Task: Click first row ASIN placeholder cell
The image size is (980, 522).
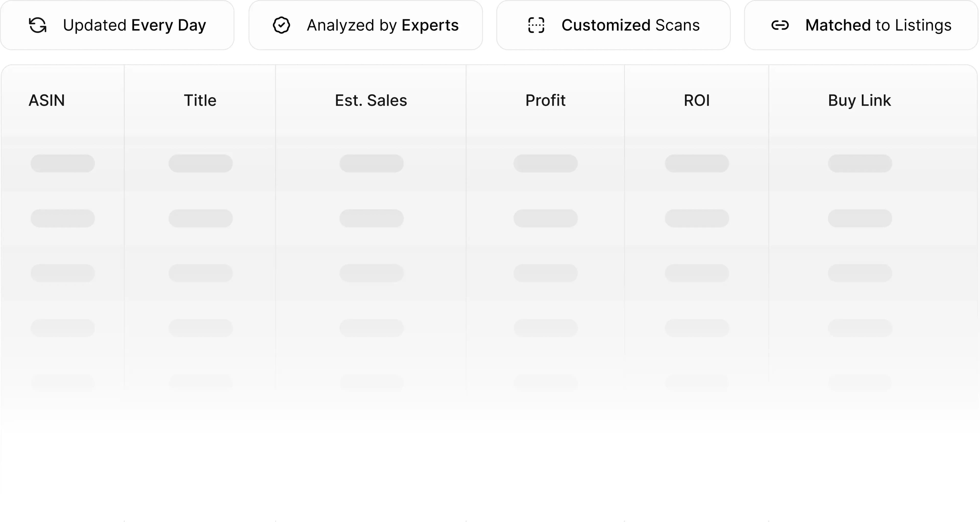Action: 63,164
